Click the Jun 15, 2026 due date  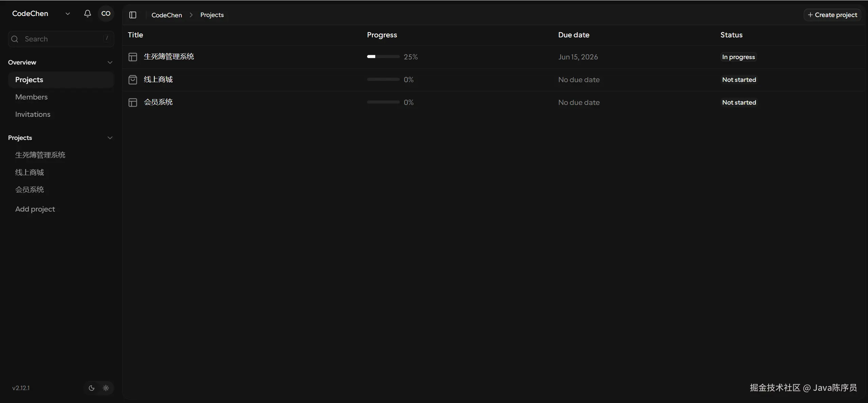(x=578, y=57)
